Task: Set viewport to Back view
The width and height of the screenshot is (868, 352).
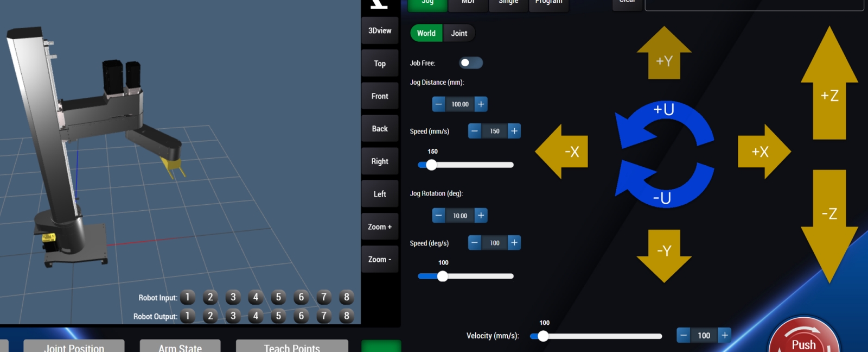Action: (380, 129)
